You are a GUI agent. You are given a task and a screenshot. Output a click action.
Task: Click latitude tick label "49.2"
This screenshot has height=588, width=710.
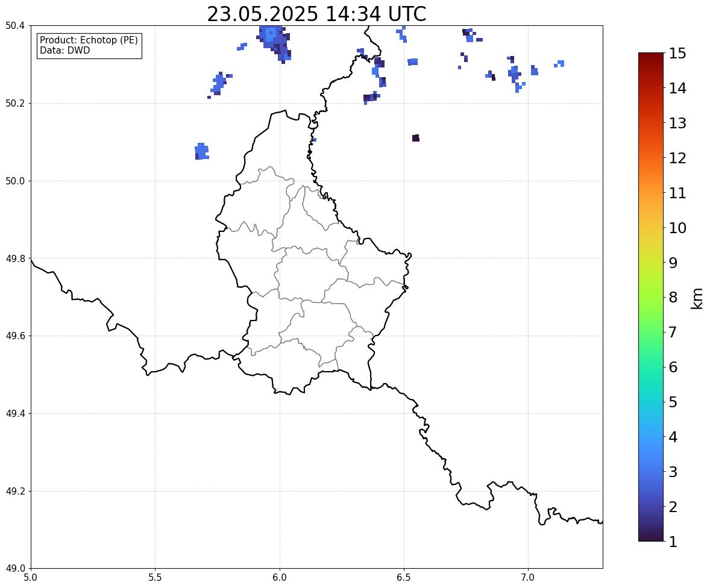15,491
